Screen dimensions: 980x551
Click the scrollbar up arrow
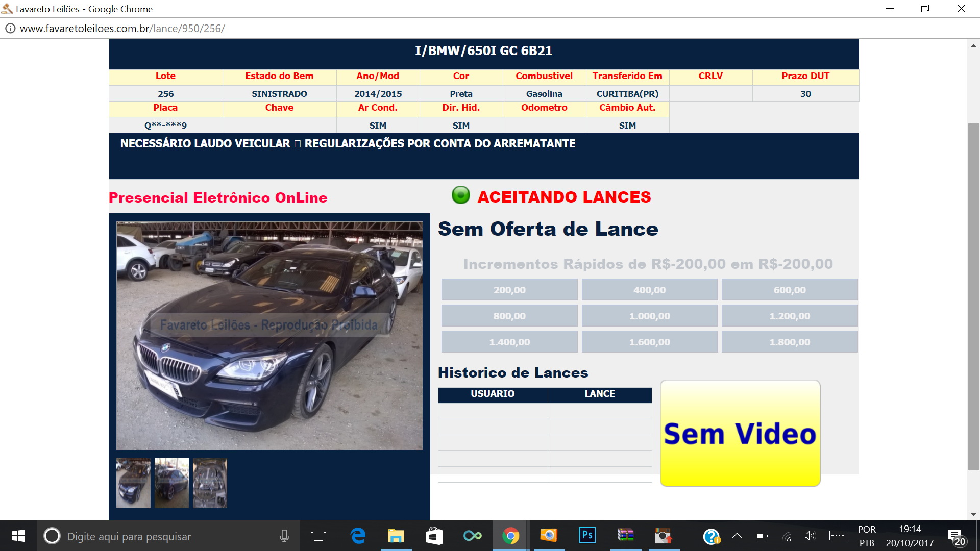(973, 45)
